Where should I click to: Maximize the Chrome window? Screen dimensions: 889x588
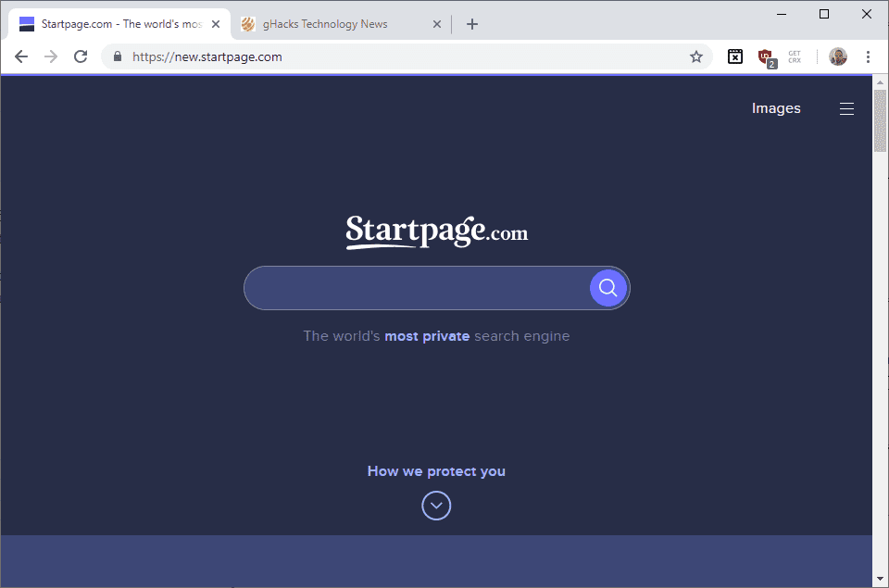pyautogui.click(x=824, y=14)
